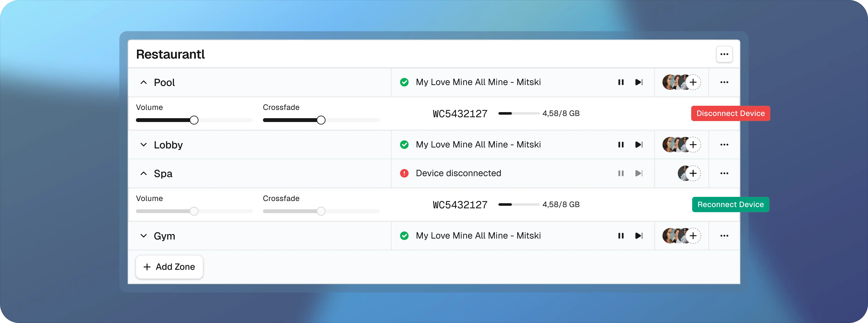Add a user to the Spa zone
The height and width of the screenshot is (323, 868).
[693, 173]
